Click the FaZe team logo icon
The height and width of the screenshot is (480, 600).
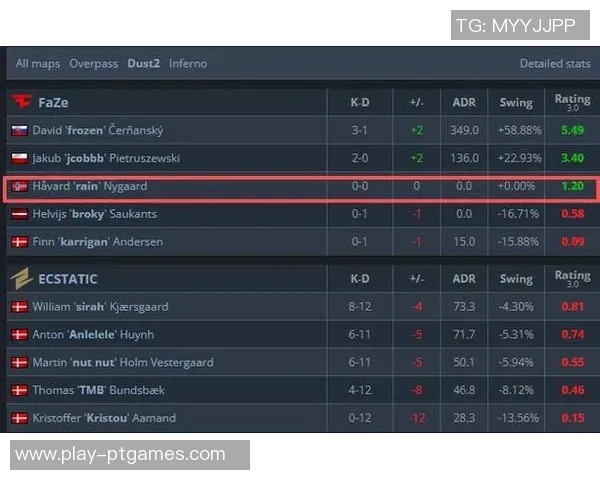point(21,102)
